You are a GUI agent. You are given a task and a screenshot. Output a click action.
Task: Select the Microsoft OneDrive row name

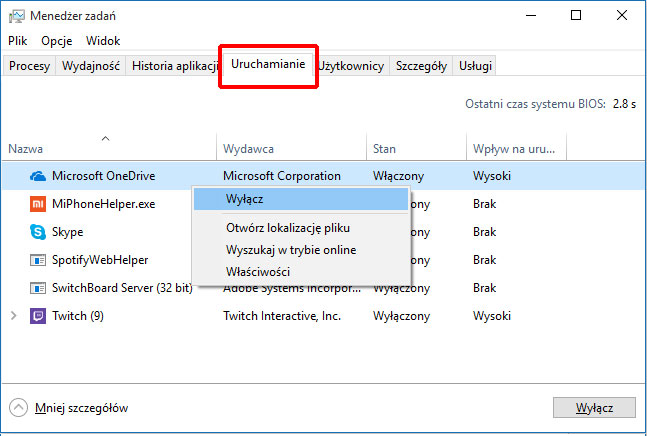point(104,176)
